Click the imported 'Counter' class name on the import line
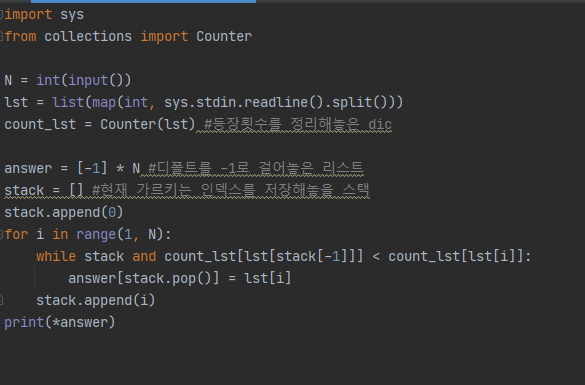 (x=224, y=37)
